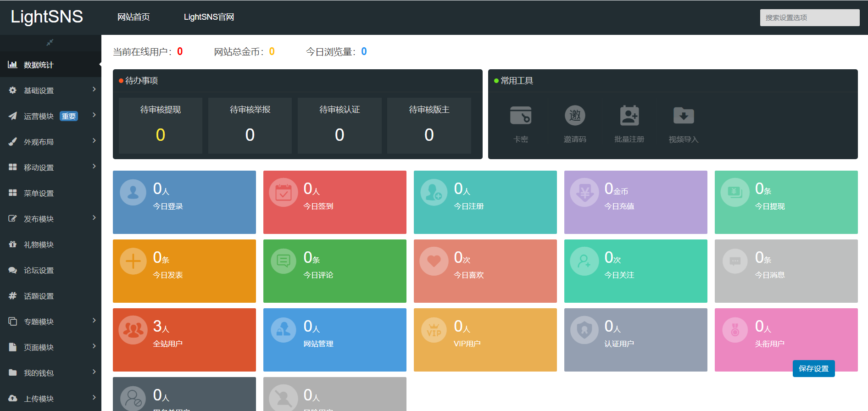Expand the 上传模块 submenu chevron
Screen dimensions: 868x411
[x=94, y=397]
